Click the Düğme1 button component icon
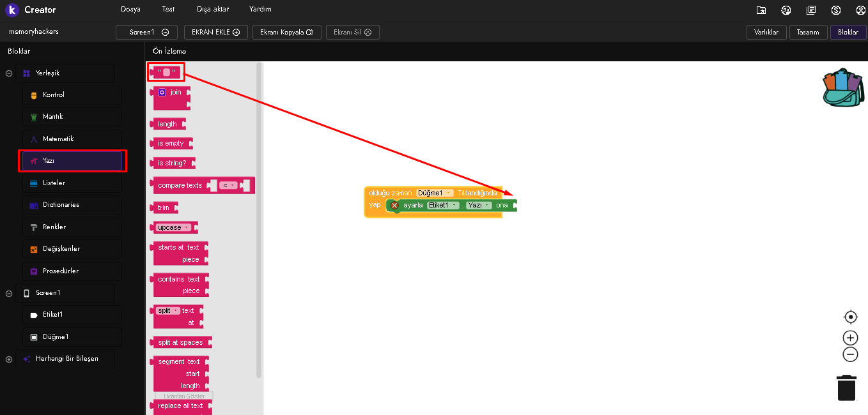This screenshot has height=415, width=868. tap(34, 337)
